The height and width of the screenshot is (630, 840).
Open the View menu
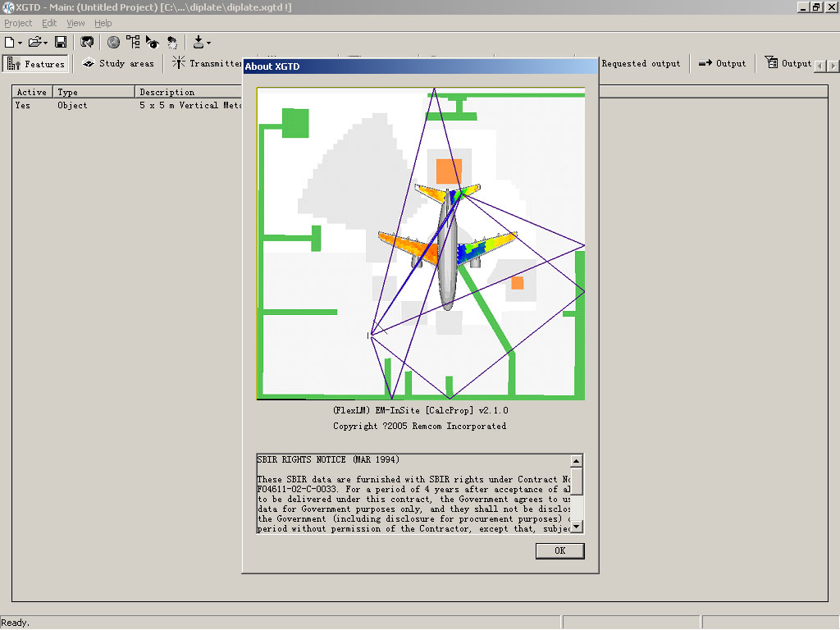point(75,23)
